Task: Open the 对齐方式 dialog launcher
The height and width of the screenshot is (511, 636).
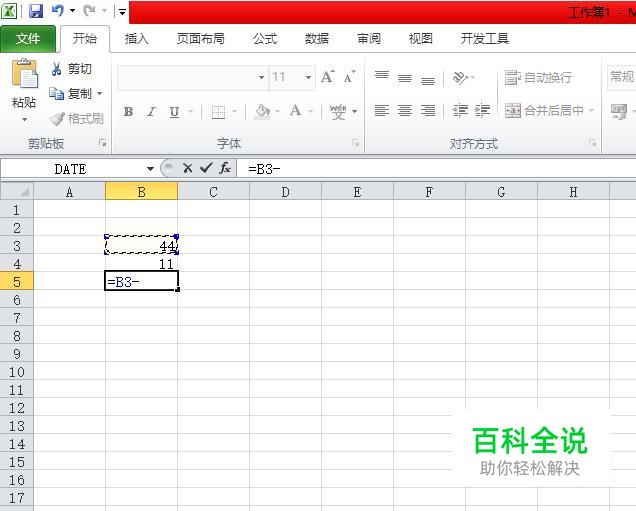Action: [x=593, y=143]
